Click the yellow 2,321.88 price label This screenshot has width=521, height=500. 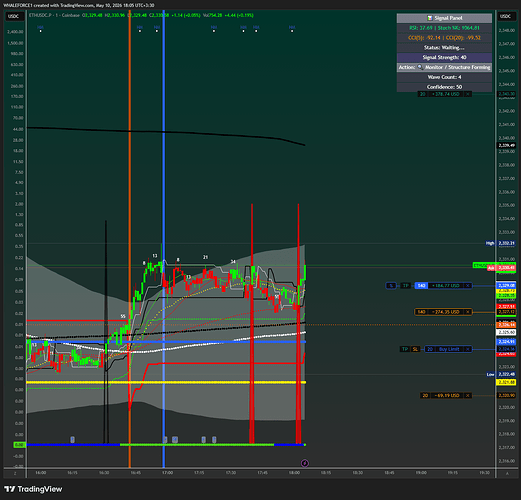[506, 382]
